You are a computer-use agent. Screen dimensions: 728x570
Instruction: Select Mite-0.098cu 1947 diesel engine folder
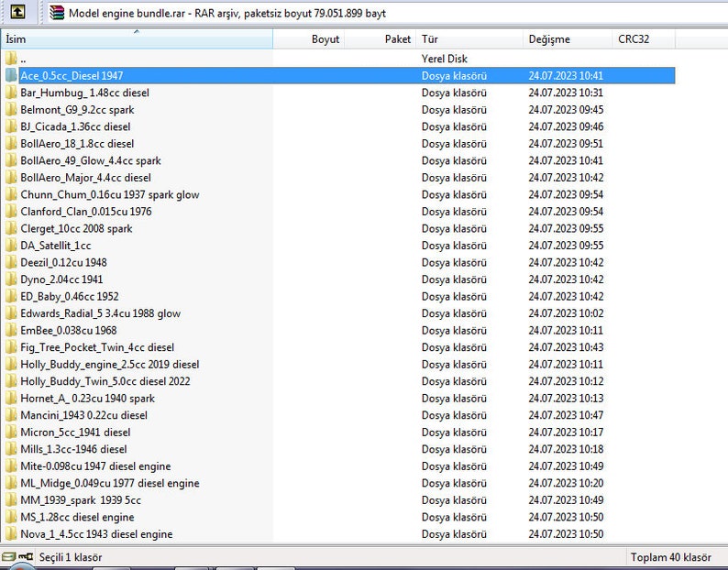[x=95, y=466]
